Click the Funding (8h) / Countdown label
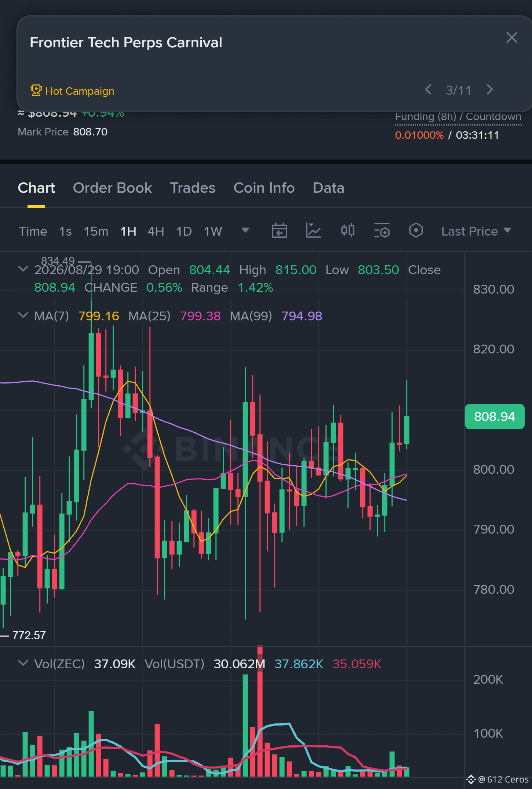Image resolution: width=532 pixels, height=789 pixels. [458, 117]
